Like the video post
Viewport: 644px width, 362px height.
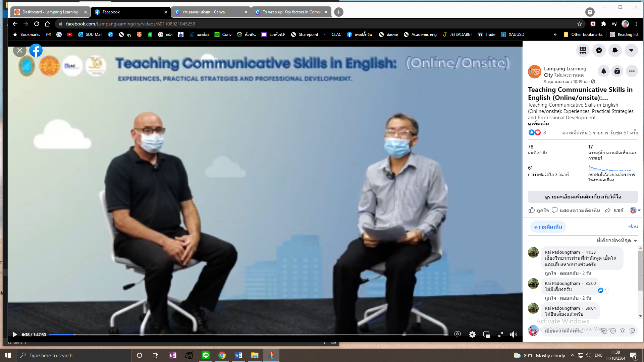(x=538, y=210)
